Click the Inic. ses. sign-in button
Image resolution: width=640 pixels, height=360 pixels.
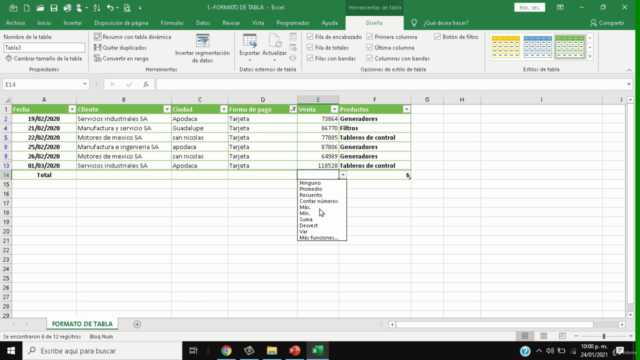[x=529, y=7]
